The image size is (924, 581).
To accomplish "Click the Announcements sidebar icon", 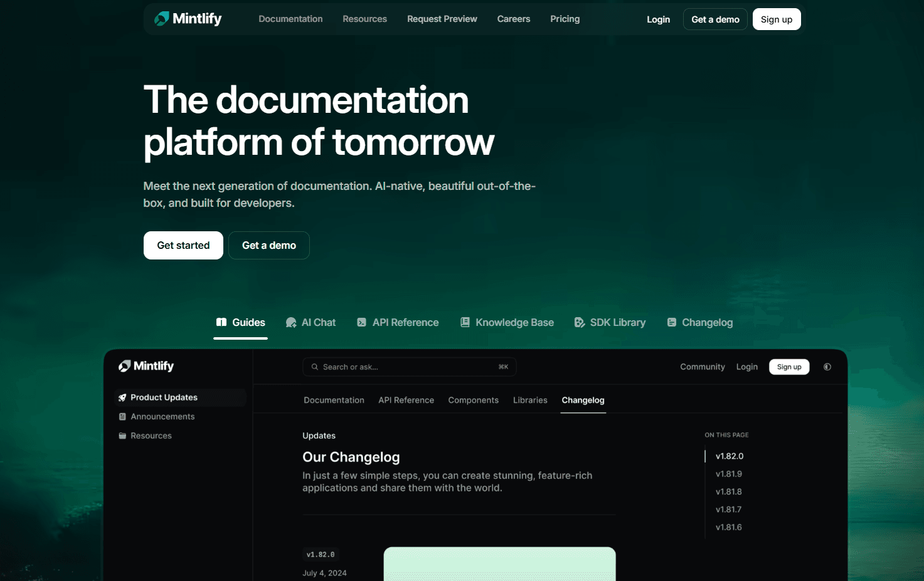I will click(x=122, y=417).
